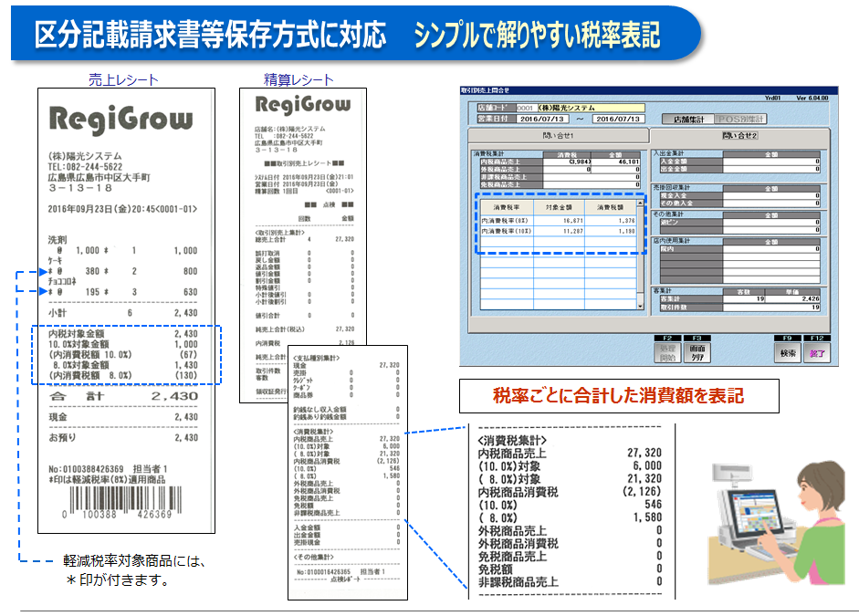This screenshot has height=616, width=859.
Task: Click the 11,287 target amount cell
Action: coord(559,231)
